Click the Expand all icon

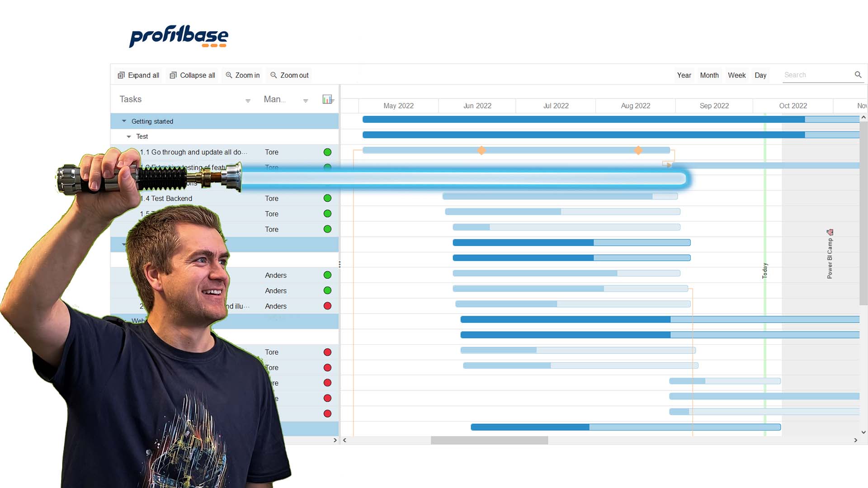point(121,75)
